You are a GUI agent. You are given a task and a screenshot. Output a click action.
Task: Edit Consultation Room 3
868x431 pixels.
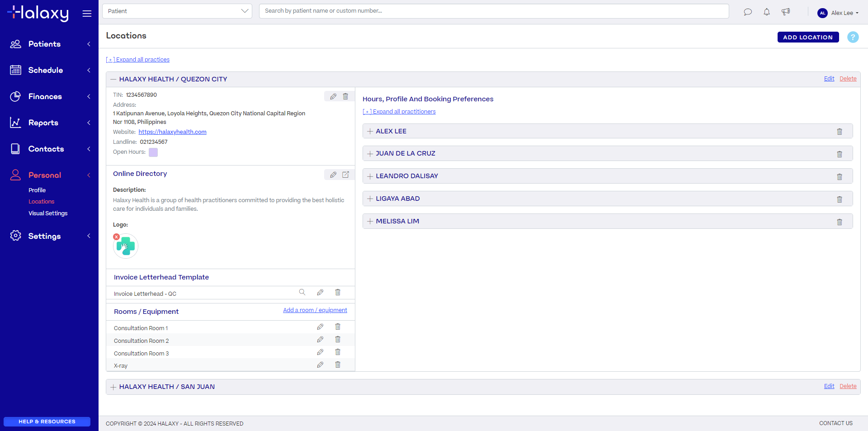pos(320,352)
